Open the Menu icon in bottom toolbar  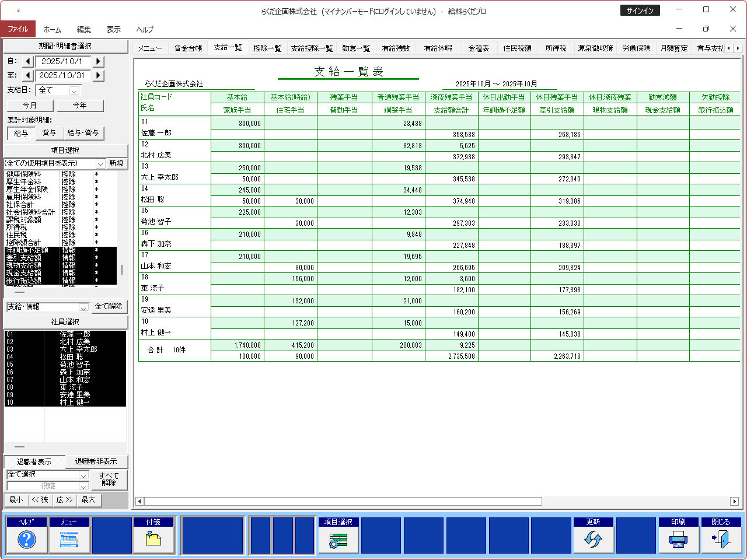[69, 540]
